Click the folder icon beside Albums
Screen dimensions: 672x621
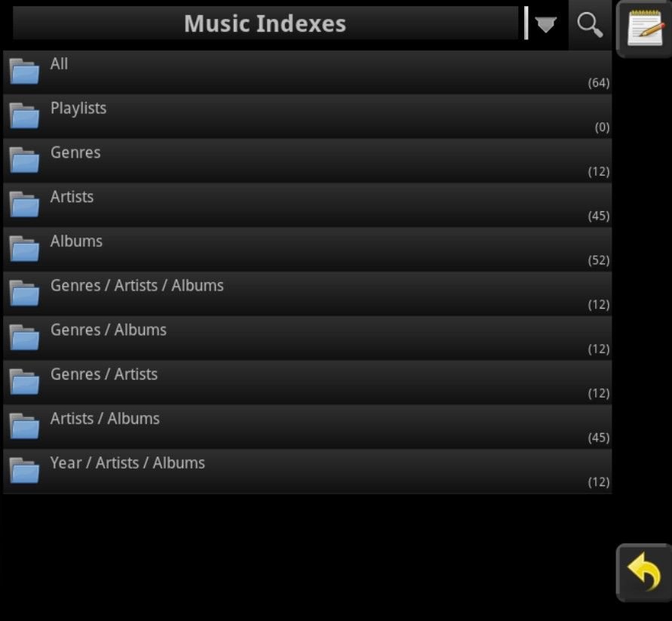coord(24,249)
